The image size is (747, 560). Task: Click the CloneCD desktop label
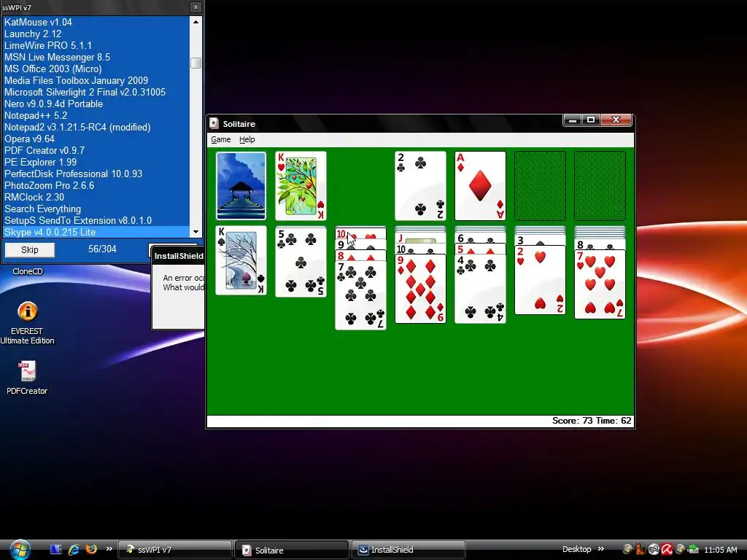(28, 271)
